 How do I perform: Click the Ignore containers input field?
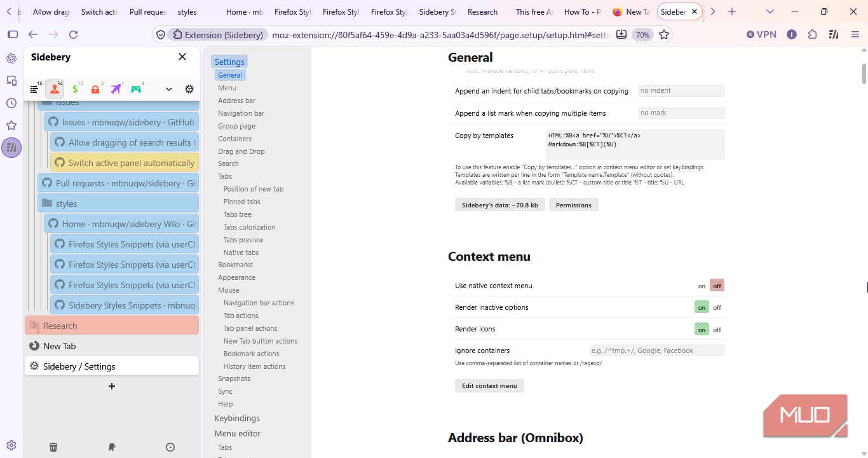coord(657,350)
